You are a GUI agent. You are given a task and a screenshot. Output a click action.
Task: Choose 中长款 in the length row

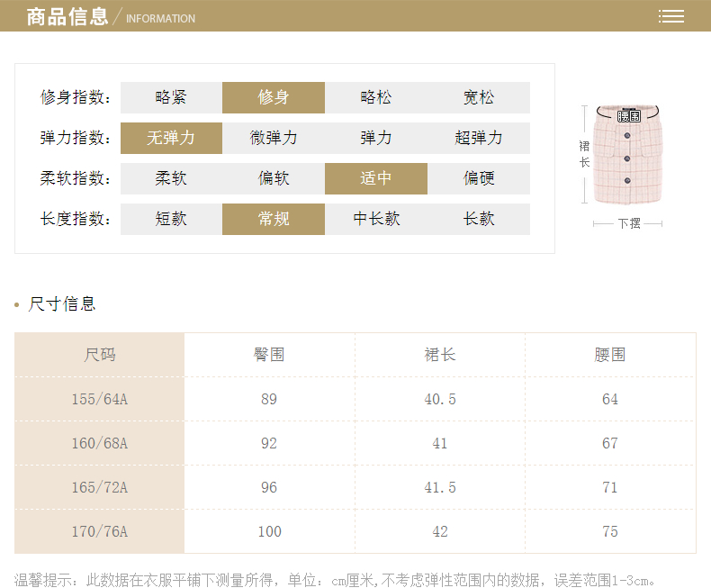pyautogui.click(x=376, y=219)
